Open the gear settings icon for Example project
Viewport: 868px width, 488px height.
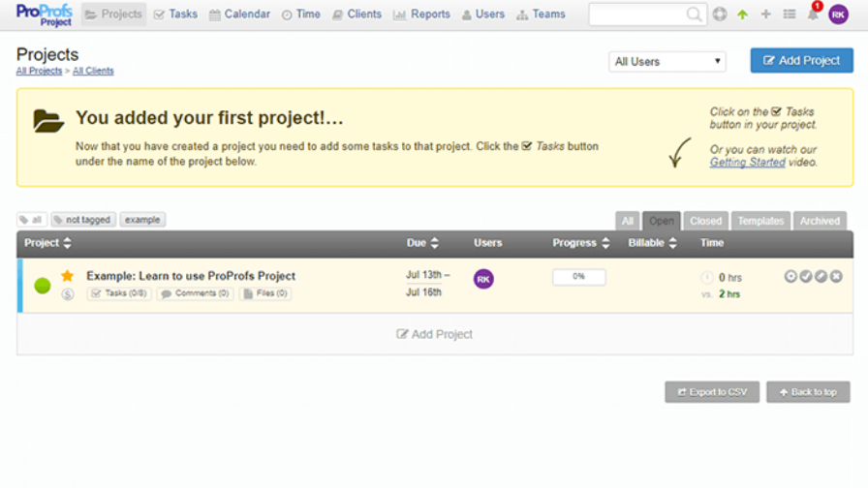pyautogui.click(x=790, y=276)
